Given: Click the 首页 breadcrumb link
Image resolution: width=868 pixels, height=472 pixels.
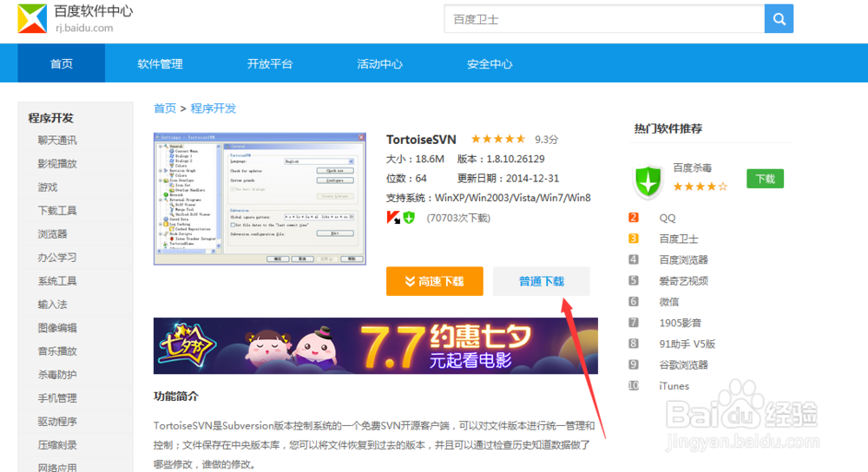Looking at the screenshot, I should 164,108.
